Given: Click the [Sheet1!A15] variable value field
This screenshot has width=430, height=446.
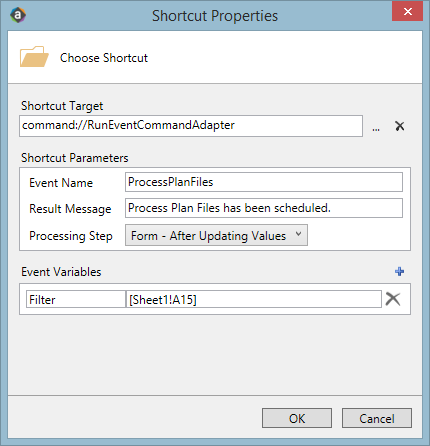Looking at the screenshot, I should pos(254,299).
